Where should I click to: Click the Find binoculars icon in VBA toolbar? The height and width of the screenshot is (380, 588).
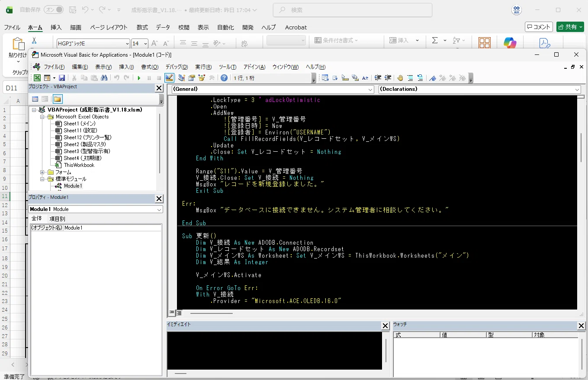(104, 78)
